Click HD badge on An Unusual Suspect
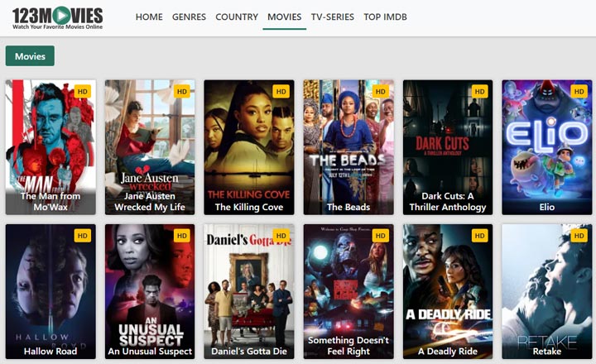596x364 pixels. (181, 236)
